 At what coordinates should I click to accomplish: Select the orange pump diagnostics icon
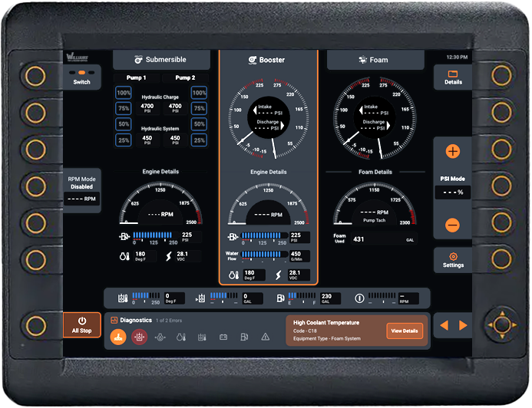pos(117,336)
